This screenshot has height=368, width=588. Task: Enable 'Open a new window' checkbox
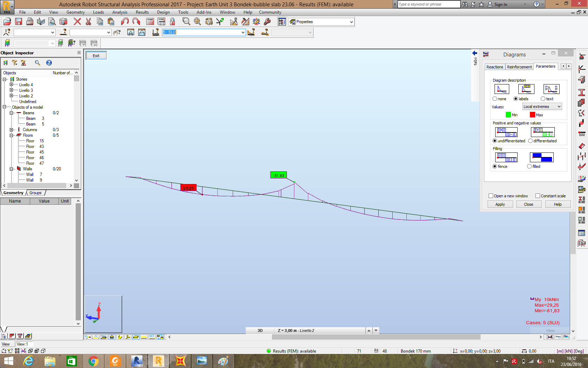point(491,196)
